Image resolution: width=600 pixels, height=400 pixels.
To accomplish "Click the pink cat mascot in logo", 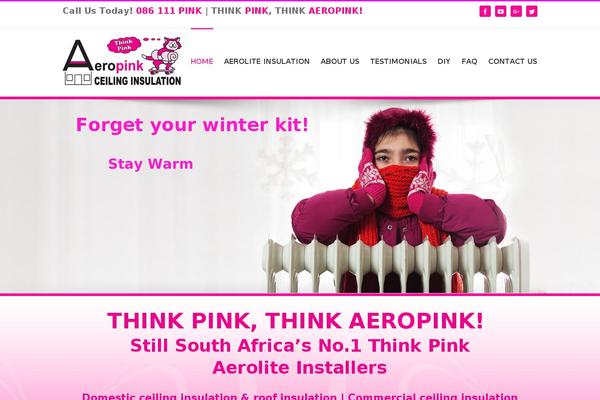I will [x=163, y=56].
